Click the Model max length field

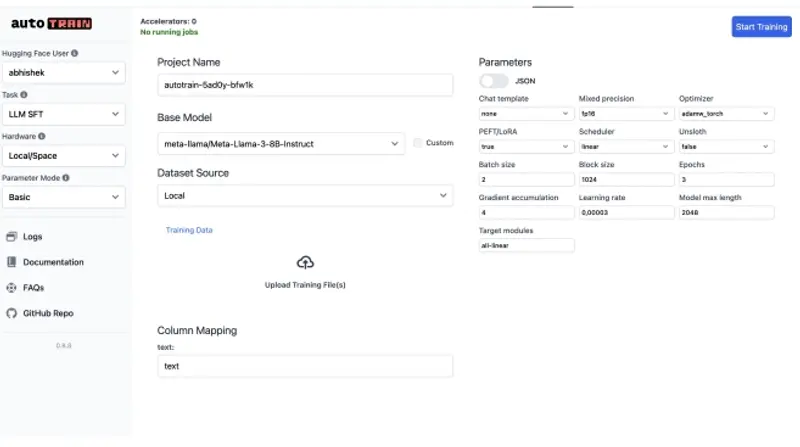point(727,213)
